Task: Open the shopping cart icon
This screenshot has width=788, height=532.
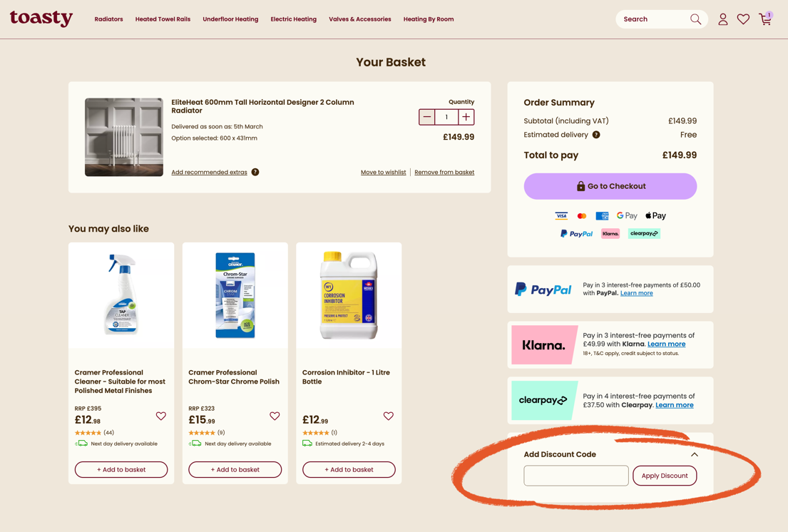Action: pyautogui.click(x=765, y=19)
